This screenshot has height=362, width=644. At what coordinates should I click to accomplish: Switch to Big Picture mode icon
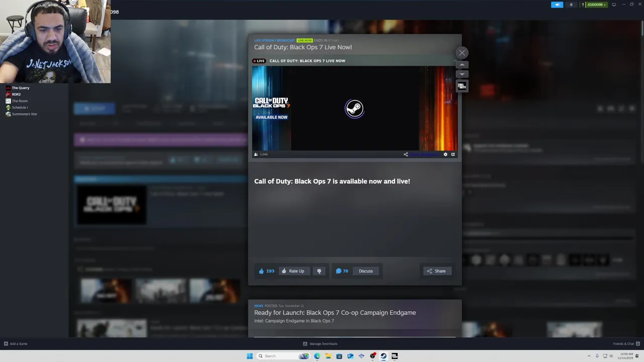(x=614, y=5)
